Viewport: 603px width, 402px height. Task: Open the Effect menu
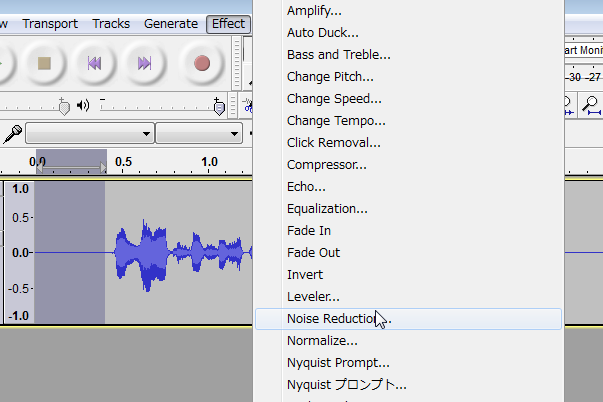coord(228,23)
